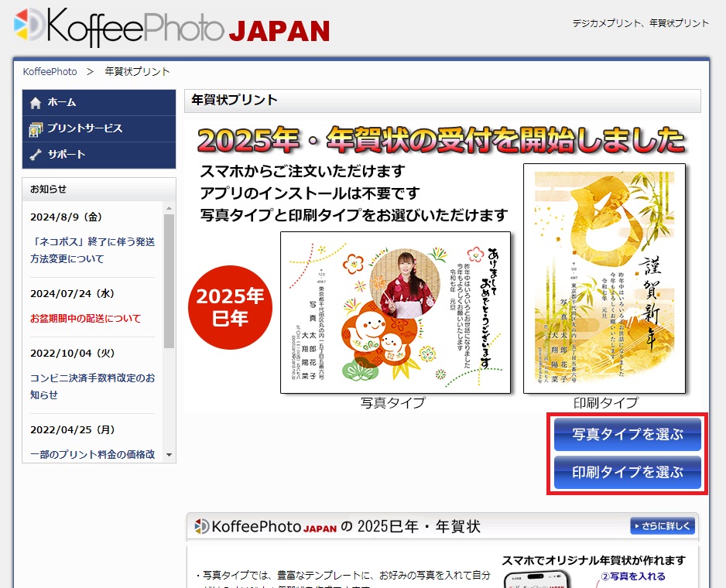The width and height of the screenshot is (726, 588).
Task: Click the 2025年・年賀状の受付を開始しました banner headline
Action: click(x=441, y=140)
